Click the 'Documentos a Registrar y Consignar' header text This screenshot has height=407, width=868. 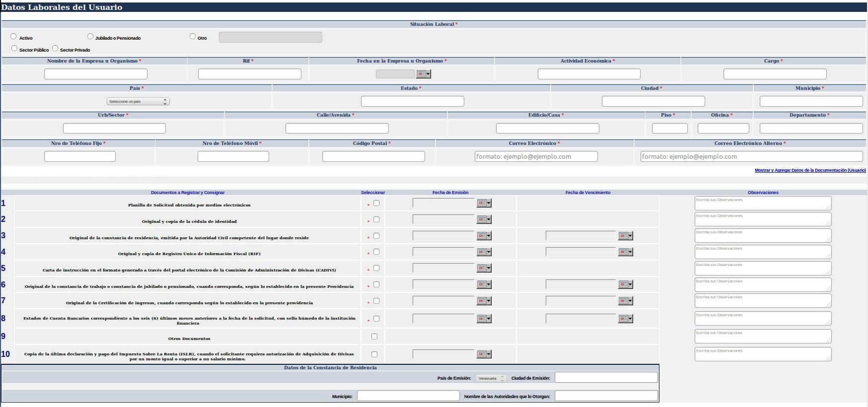[188, 193]
